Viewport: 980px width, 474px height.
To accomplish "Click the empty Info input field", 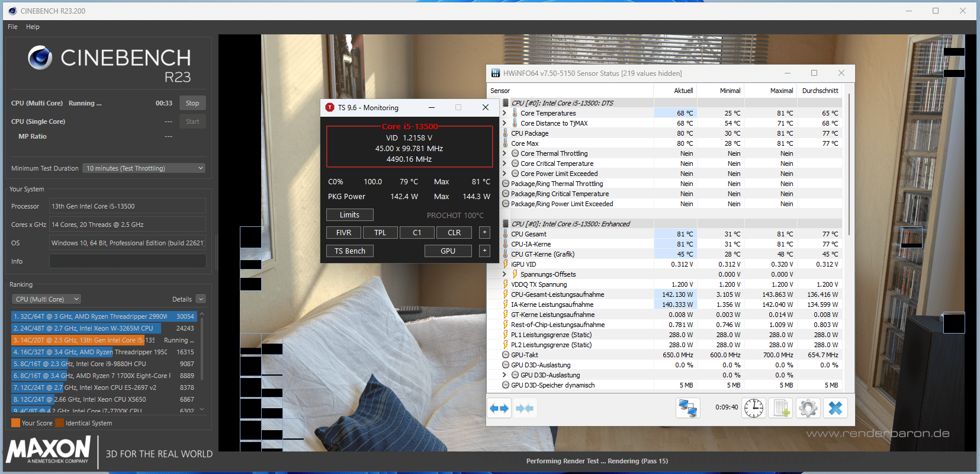I will (x=127, y=261).
